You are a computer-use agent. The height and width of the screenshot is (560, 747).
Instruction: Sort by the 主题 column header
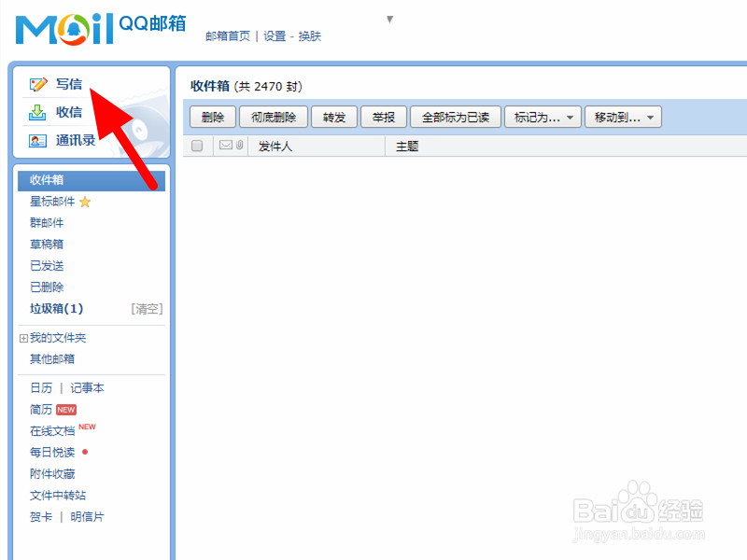[407, 147]
